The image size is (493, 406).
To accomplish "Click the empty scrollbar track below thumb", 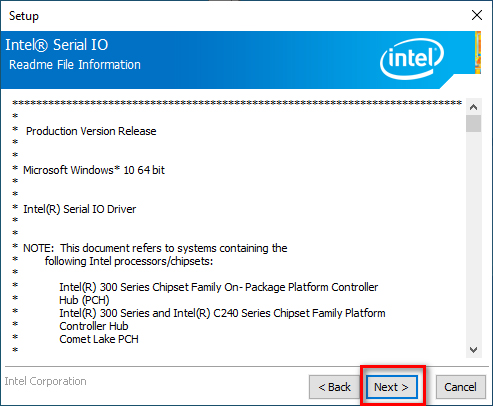I will pos(473,237).
